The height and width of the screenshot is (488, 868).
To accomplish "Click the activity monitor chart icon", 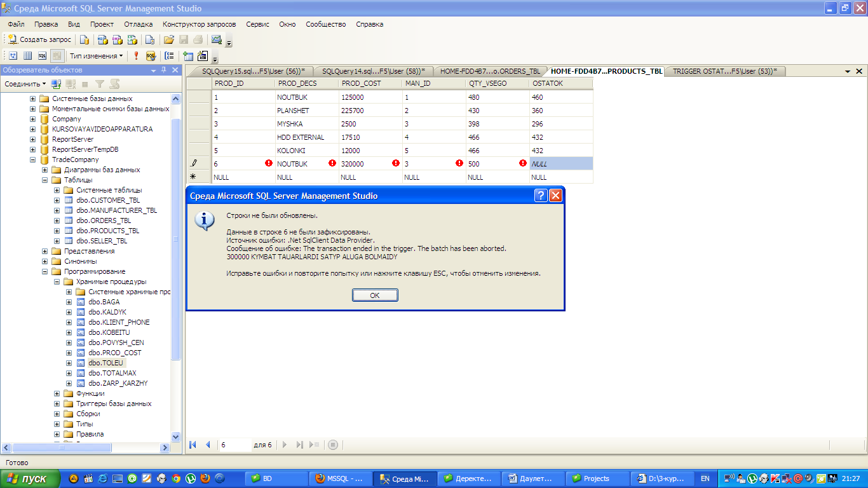I will pos(217,39).
